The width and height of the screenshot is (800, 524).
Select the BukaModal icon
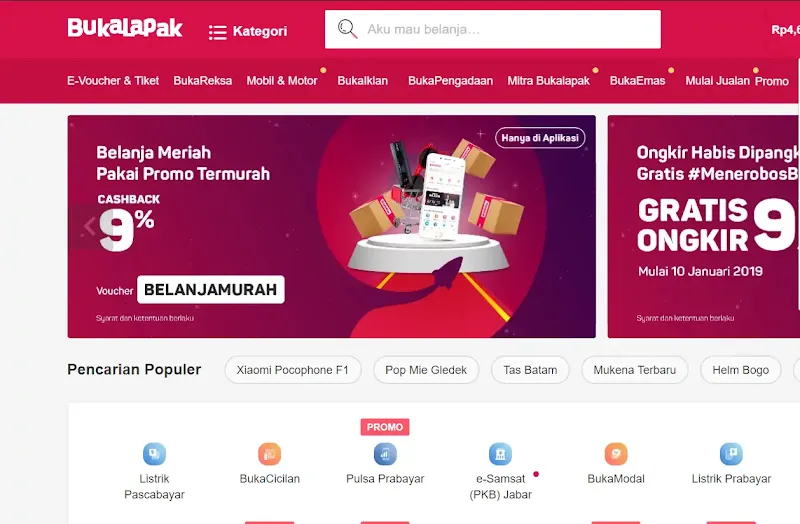pos(616,454)
